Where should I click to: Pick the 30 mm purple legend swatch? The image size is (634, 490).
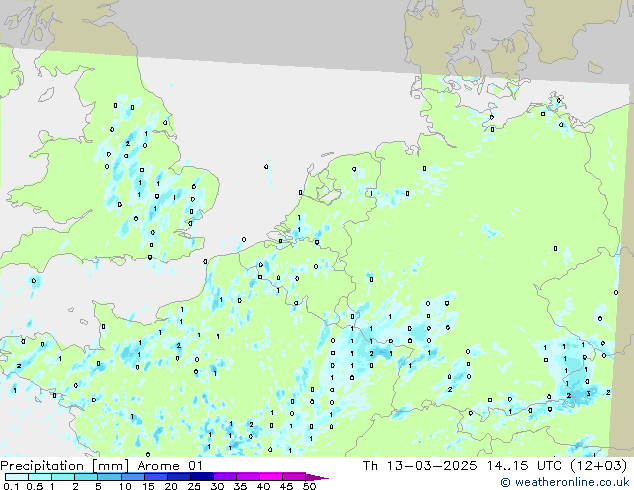[x=225, y=477]
